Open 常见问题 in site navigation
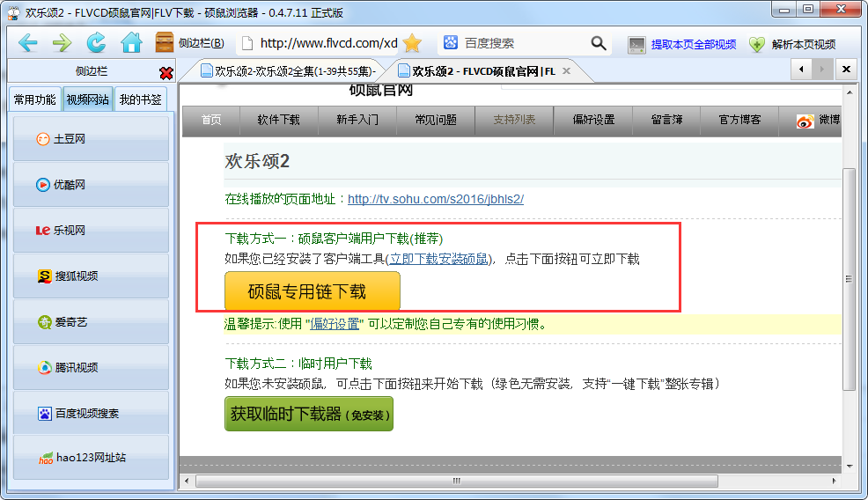 [x=436, y=120]
